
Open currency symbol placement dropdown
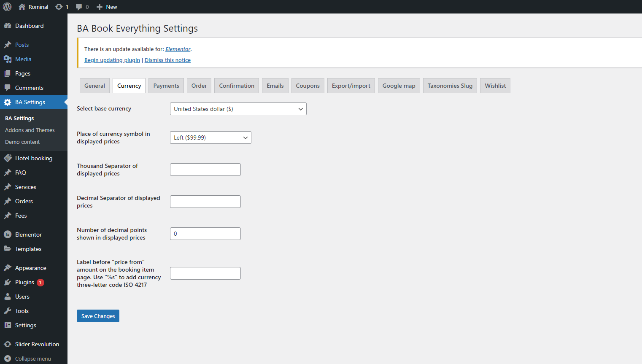point(210,138)
